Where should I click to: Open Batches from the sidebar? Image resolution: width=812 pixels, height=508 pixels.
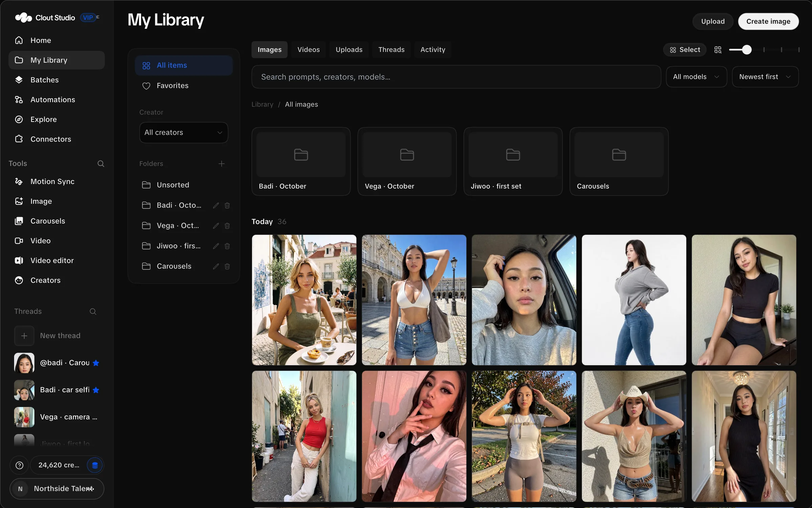[57, 80]
